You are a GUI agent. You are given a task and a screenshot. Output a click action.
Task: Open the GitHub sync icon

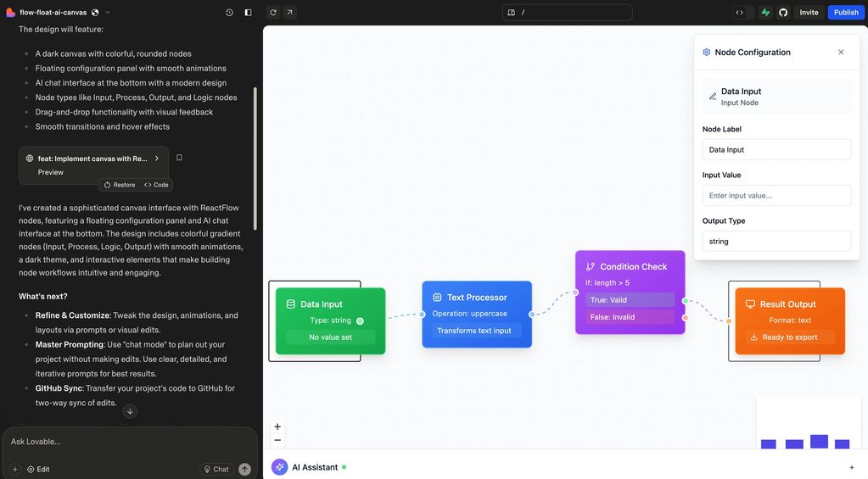(x=783, y=13)
